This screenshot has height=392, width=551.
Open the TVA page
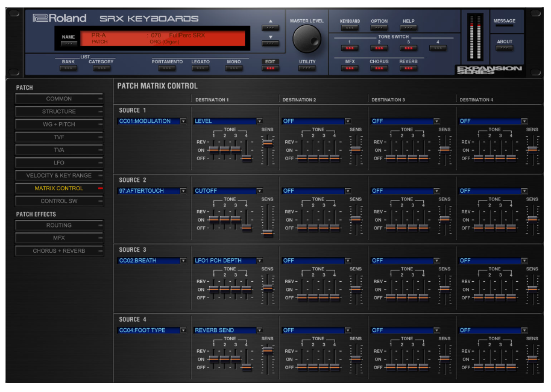(59, 150)
